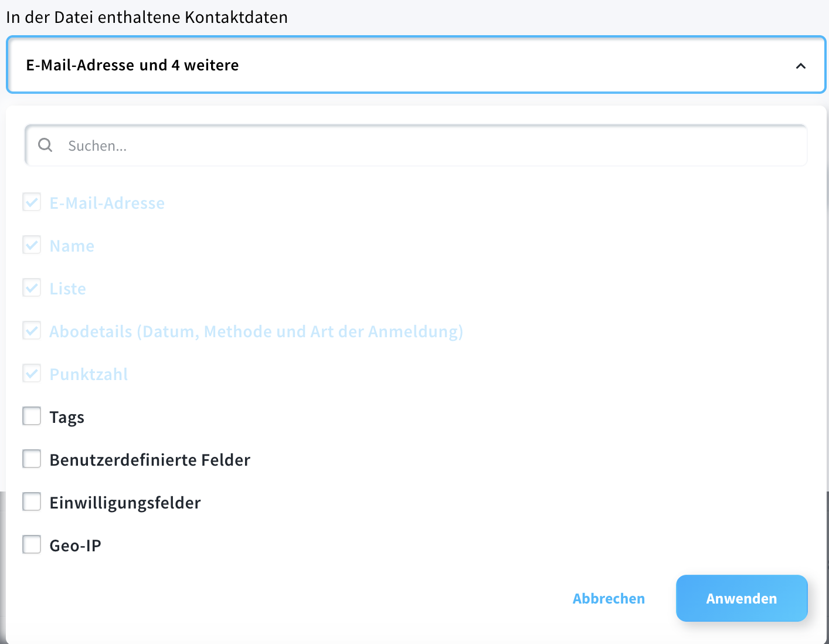Image resolution: width=829 pixels, height=644 pixels.
Task: Enable the Geo-IP checkbox
Action: [x=32, y=544]
